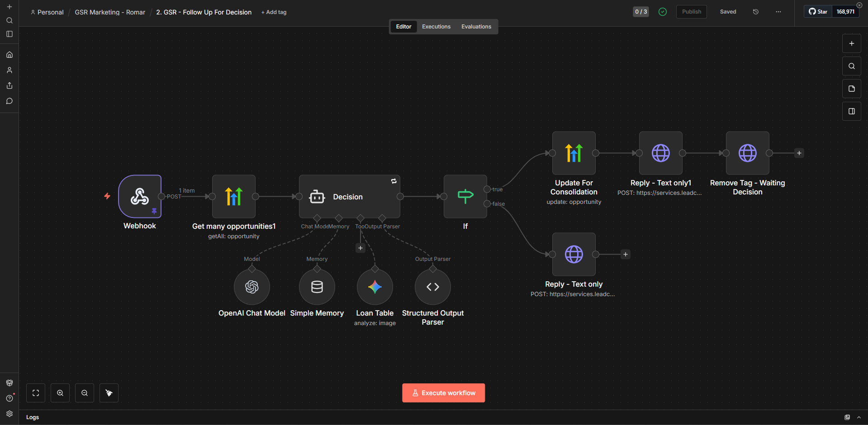Click the Execute workflow button
The height and width of the screenshot is (425, 868).
tap(444, 393)
